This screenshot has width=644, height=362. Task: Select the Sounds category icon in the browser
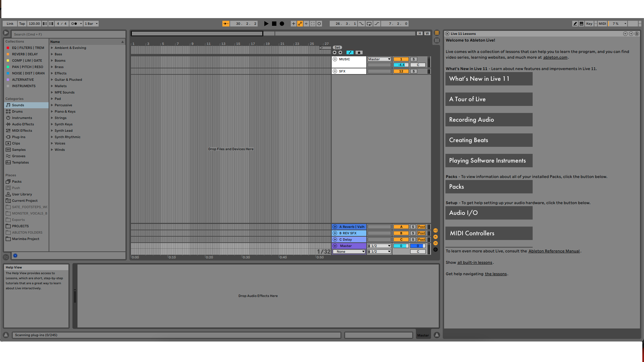8,105
